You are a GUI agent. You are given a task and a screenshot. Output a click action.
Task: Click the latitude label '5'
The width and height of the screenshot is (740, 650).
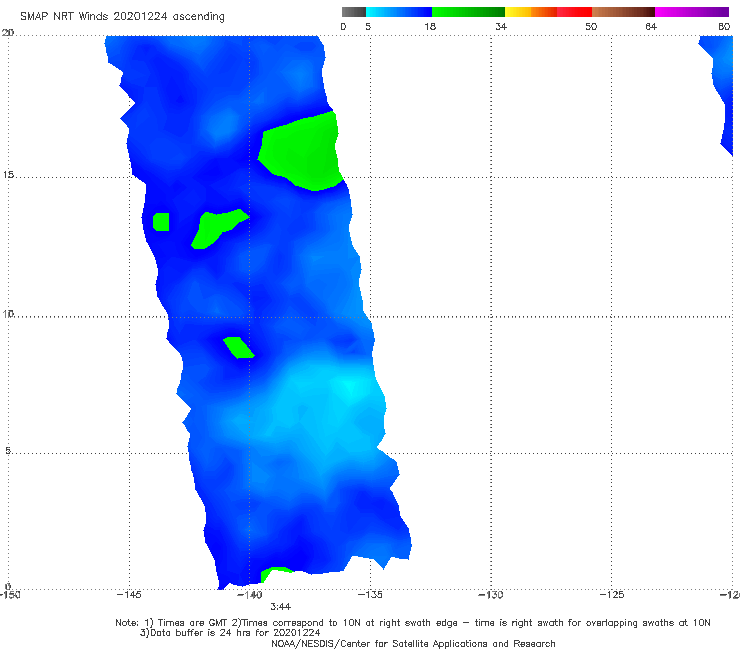click(x=8, y=450)
